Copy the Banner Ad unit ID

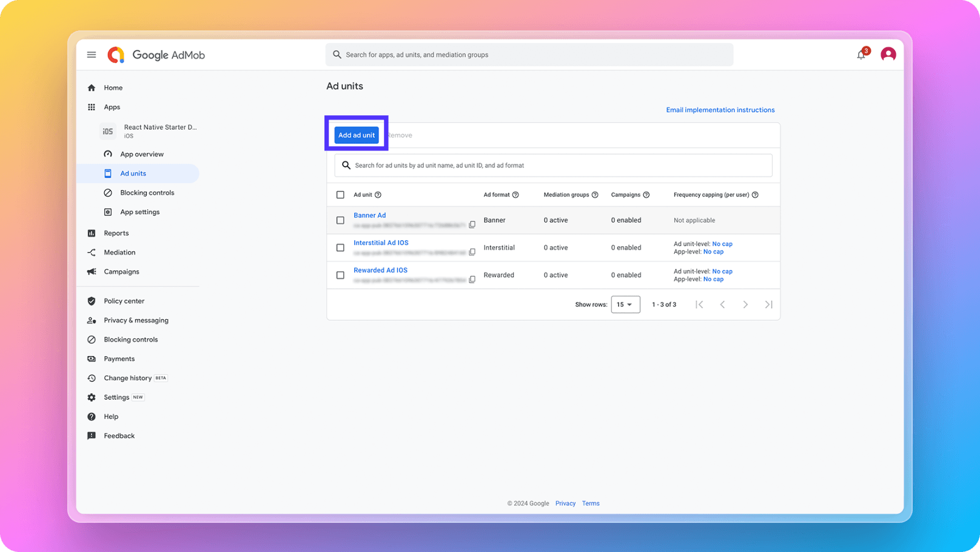click(x=472, y=224)
